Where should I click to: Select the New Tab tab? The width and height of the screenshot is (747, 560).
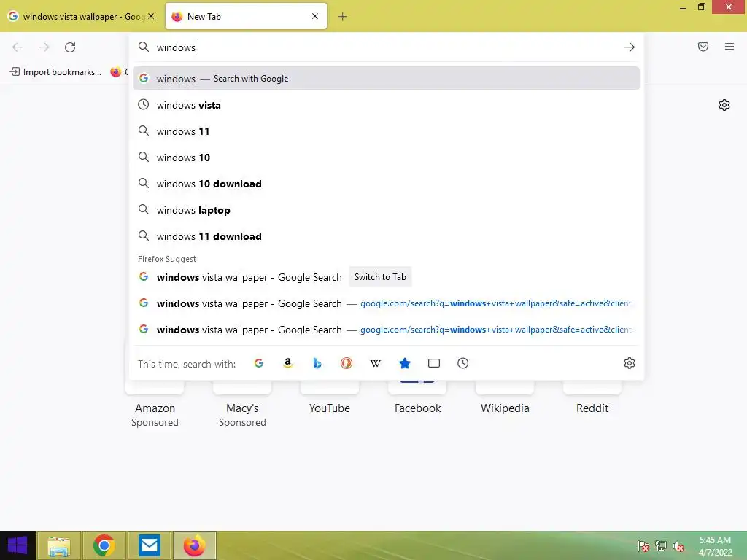click(x=246, y=17)
